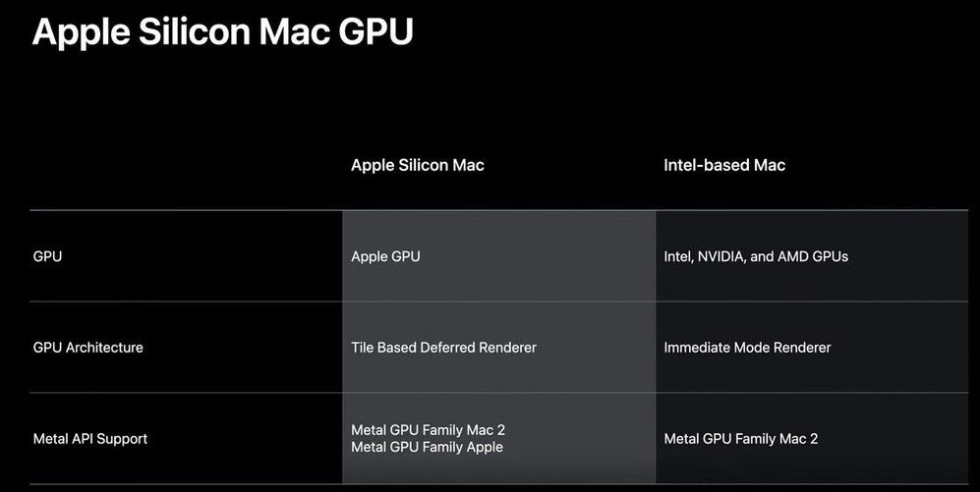Click the "Metal API Support" row label
The height and width of the screenshot is (492, 980).
[89, 439]
